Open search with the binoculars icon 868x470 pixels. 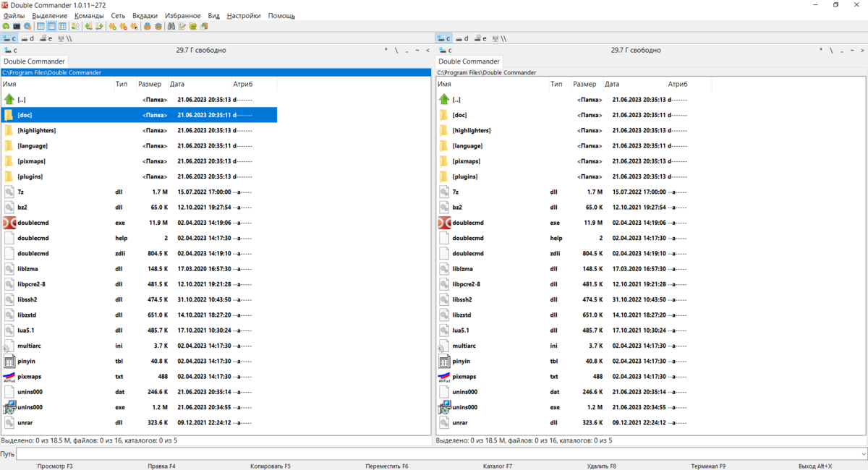coord(171,26)
